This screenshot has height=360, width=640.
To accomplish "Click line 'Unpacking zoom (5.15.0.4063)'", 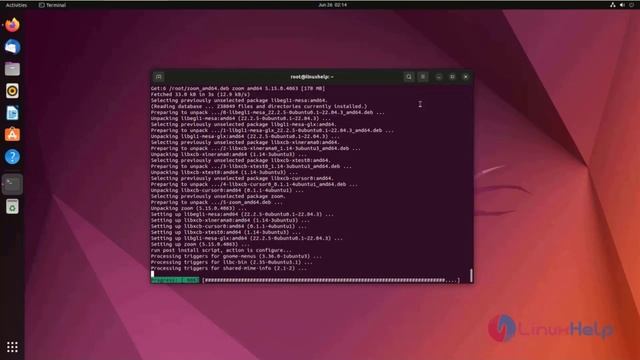I will pos(199,208).
